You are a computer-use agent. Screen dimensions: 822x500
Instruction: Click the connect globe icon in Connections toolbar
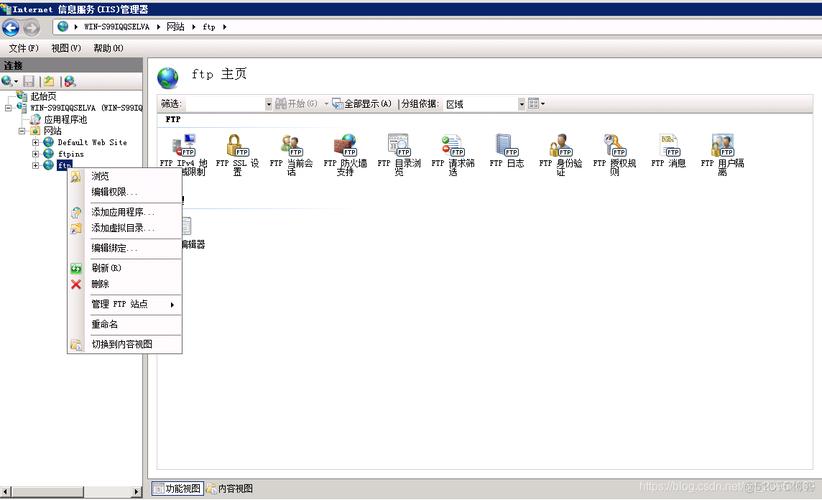7,81
